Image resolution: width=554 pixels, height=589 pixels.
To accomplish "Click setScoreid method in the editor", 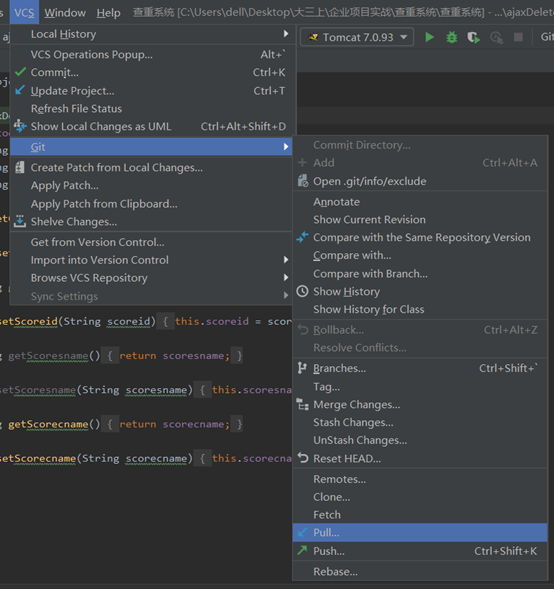I will (29, 321).
